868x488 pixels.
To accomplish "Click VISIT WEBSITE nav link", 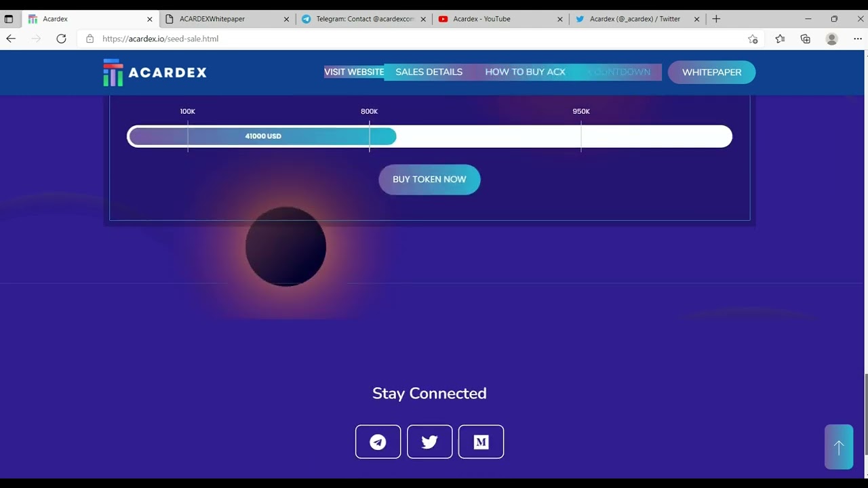I will coord(354,72).
